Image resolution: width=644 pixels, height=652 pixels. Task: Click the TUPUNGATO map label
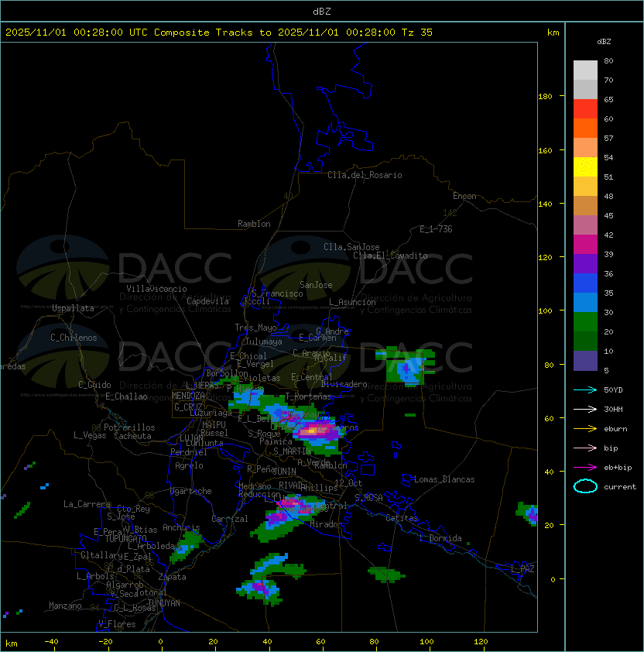125,538
